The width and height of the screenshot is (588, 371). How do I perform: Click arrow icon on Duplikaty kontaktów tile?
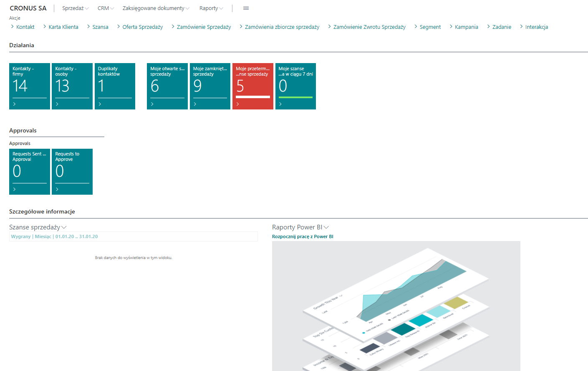100,104
